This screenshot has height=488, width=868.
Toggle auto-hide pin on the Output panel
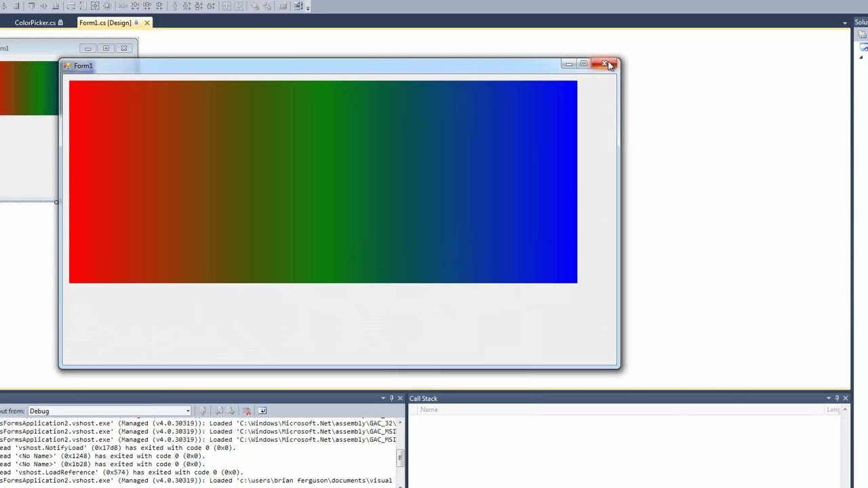[391, 398]
